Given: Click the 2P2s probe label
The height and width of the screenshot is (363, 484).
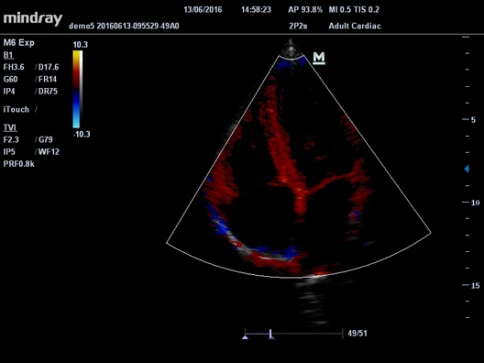Looking at the screenshot, I should pos(298,26).
